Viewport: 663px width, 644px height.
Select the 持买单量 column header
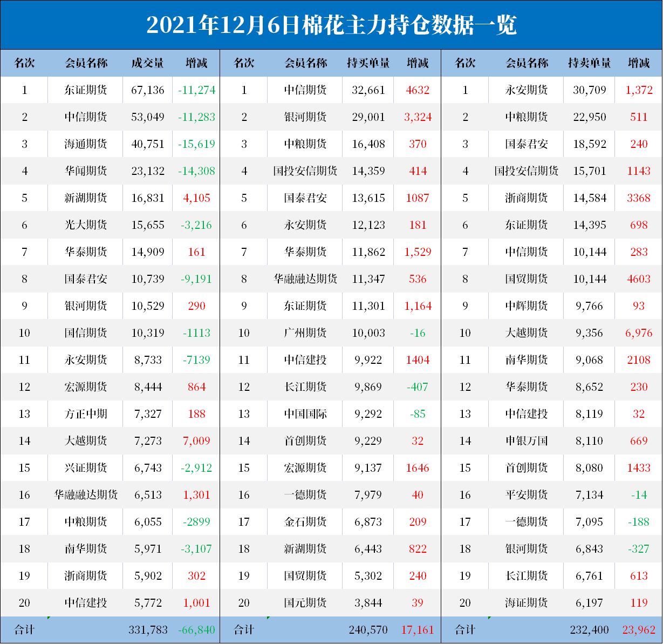tap(368, 63)
